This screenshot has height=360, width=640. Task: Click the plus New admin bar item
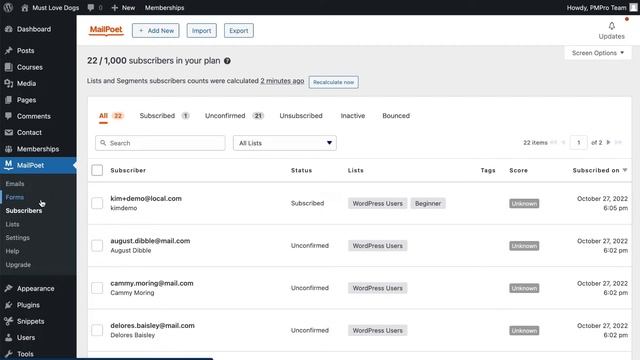123,7
